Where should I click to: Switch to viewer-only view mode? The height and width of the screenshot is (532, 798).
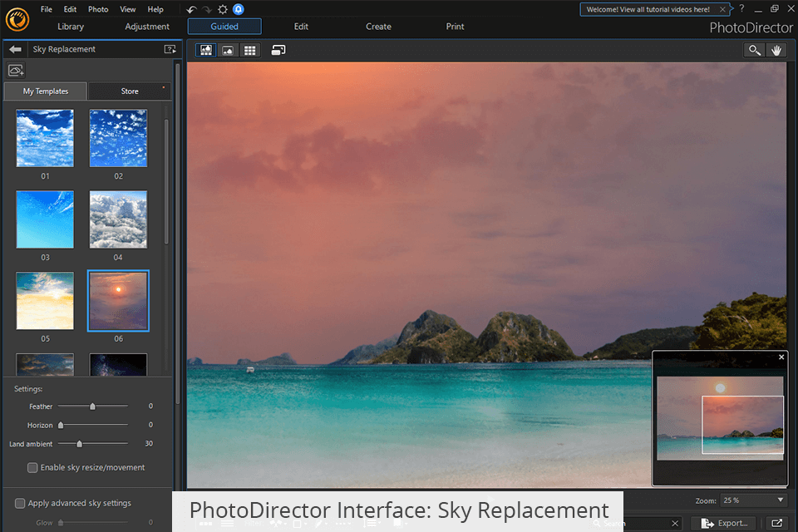[x=228, y=50]
